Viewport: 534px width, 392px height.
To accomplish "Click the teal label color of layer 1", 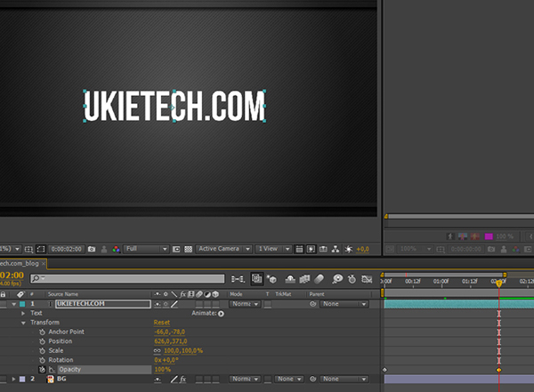I will [x=22, y=304].
